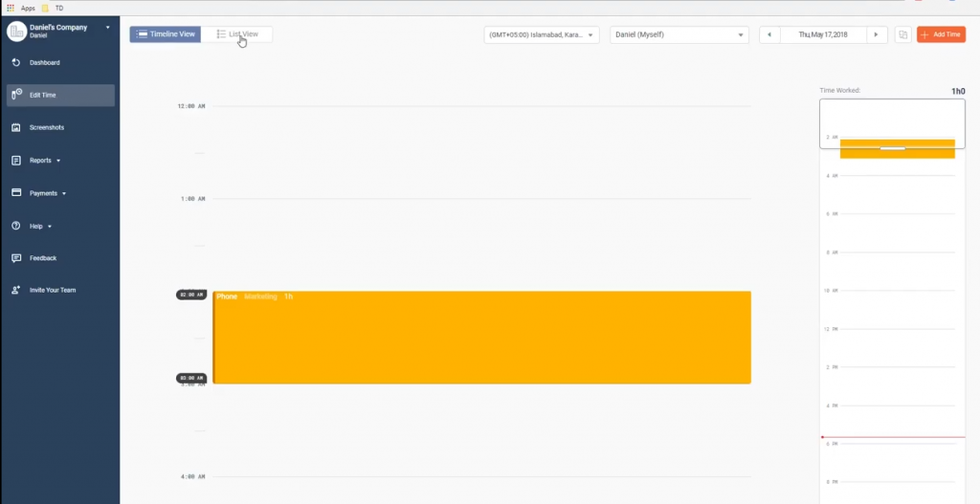
Task: Click the Help question mark icon
Action: tap(16, 226)
